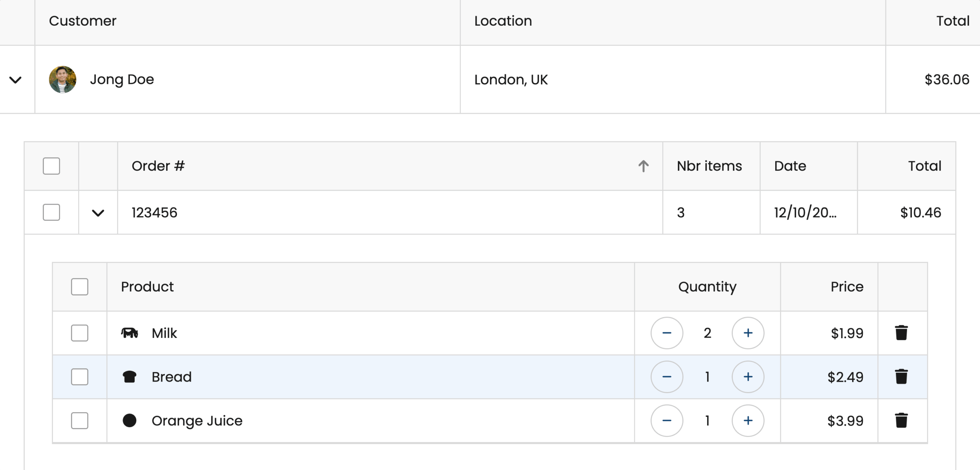Select all orders via header checkbox
Viewport: 980px width, 470px height.
tap(51, 166)
